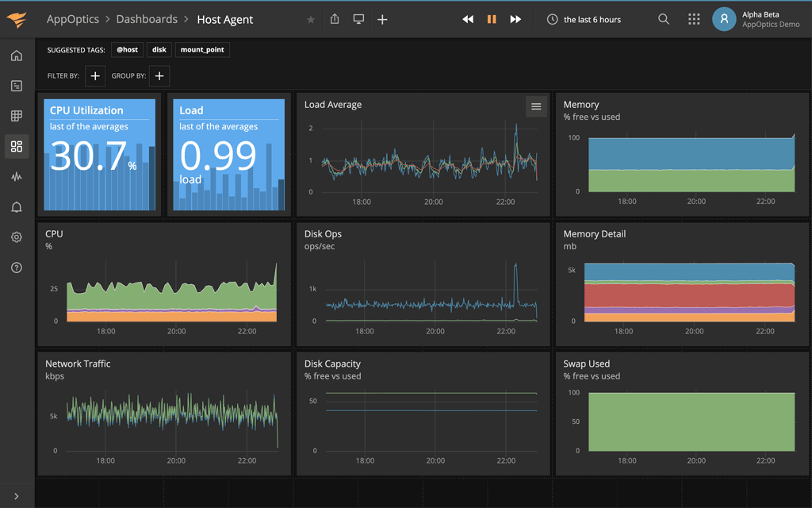
Task: Select the @host suggested tag
Action: tap(127, 50)
